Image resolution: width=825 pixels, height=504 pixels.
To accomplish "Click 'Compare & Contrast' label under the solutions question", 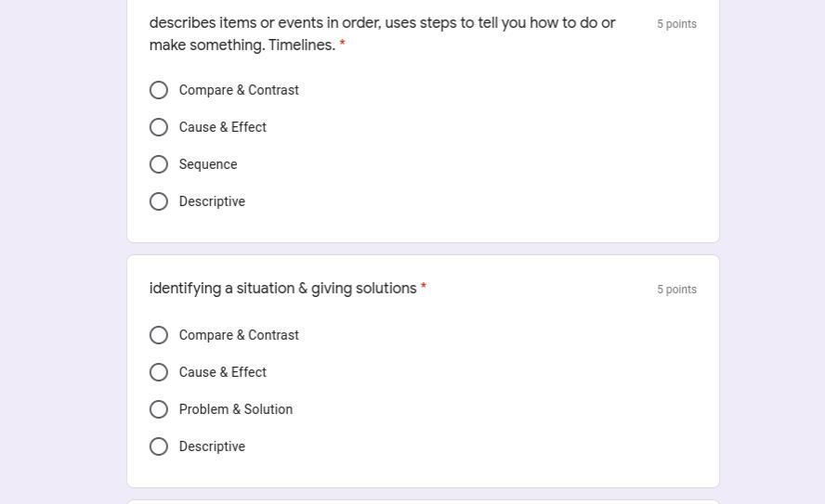I will (x=239, y=335).
